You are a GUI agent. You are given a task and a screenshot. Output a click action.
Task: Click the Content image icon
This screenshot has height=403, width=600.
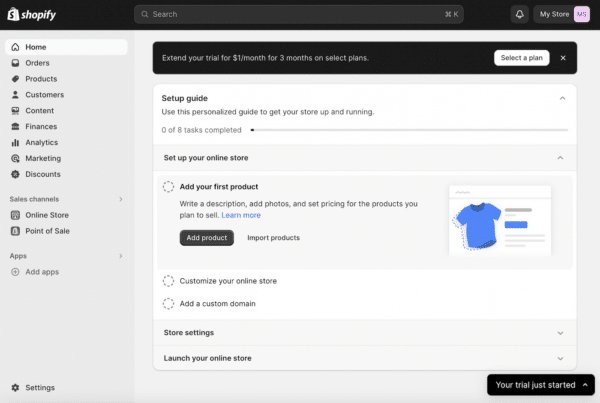click(15, 111)
